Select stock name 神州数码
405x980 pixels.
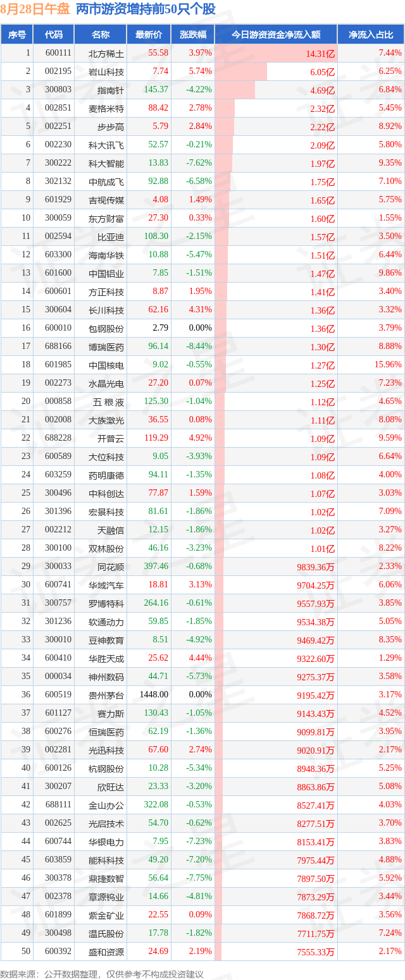[106, 677]
